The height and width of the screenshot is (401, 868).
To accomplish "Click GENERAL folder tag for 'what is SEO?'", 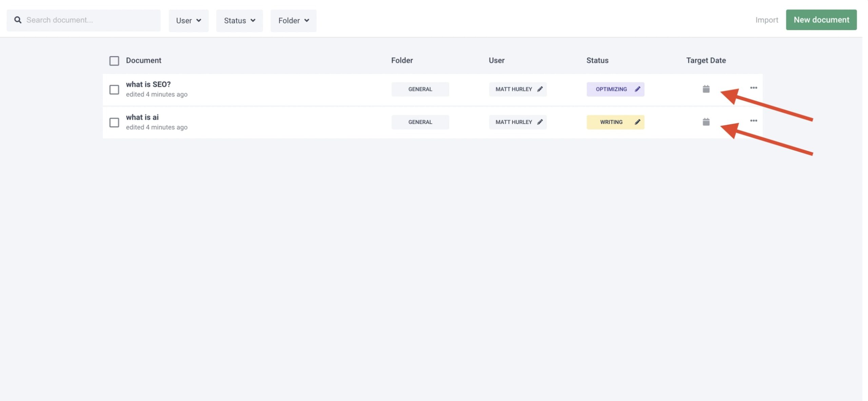I will (x=420, y=89).
